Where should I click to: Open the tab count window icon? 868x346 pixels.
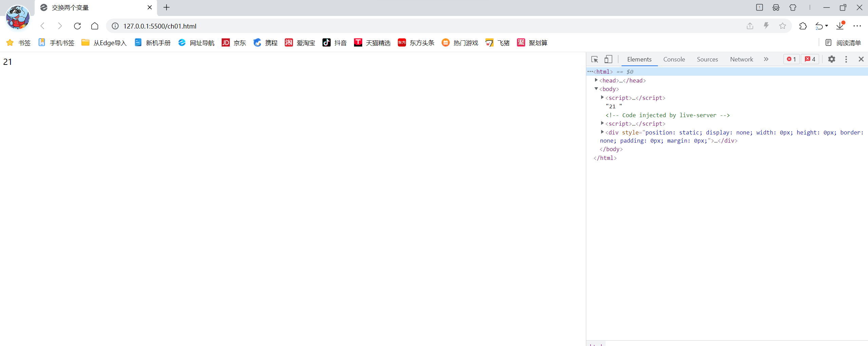[759, 7]
